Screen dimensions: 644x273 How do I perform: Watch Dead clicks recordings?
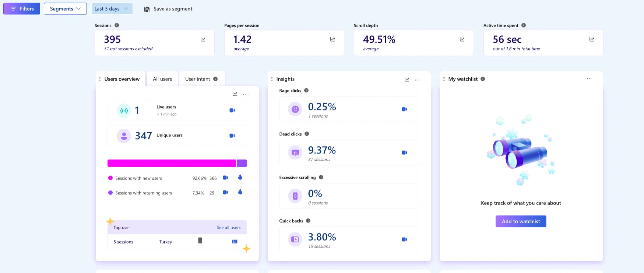[405, 153]
